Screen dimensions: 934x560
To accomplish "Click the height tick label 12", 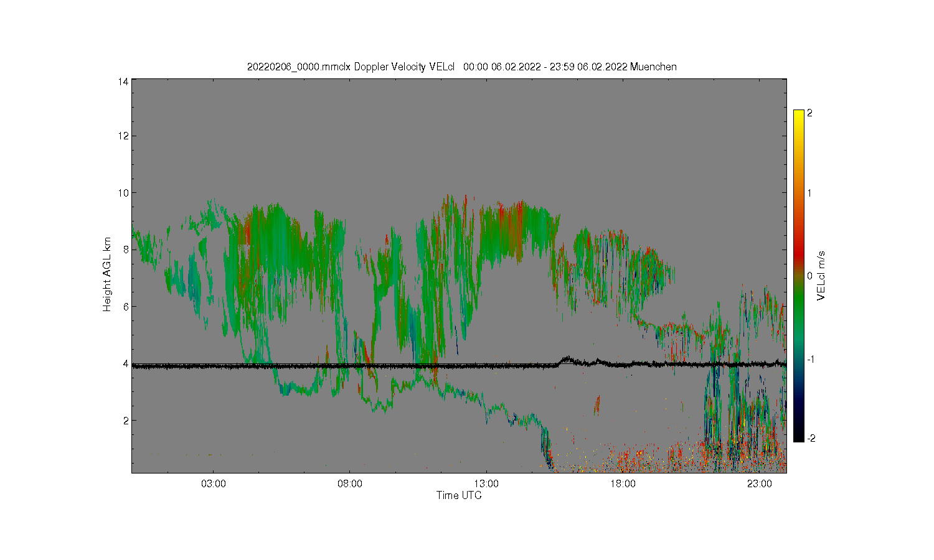I will point(124,136).
